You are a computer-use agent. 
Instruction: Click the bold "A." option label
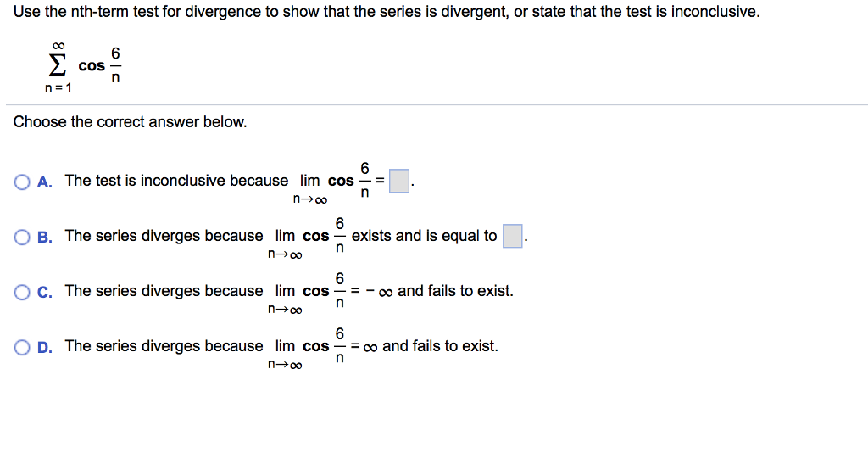[45, 182]
